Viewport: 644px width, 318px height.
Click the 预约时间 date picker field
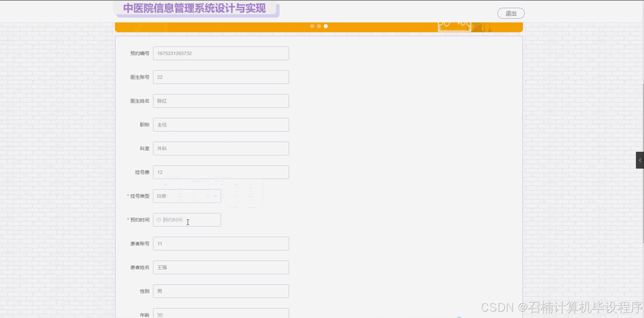click(187, 220)
